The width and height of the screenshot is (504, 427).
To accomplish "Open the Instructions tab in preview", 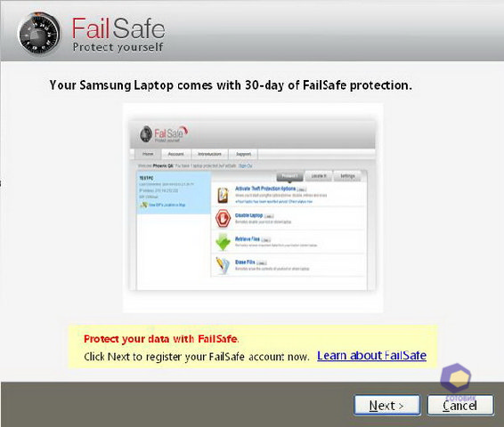I will [x=209, y=154].
